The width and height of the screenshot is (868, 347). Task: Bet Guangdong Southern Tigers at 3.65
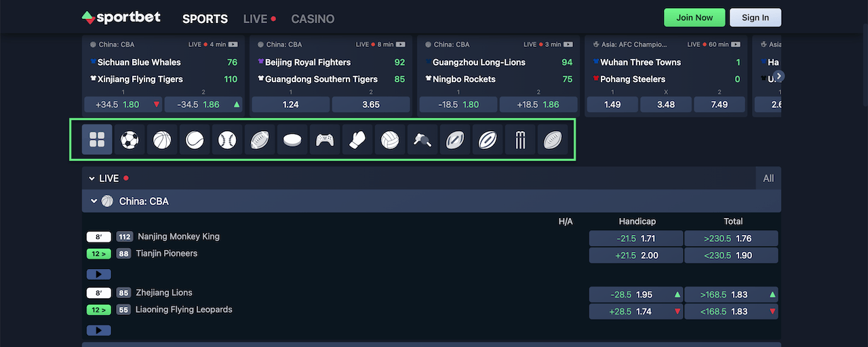pos(371,105)
